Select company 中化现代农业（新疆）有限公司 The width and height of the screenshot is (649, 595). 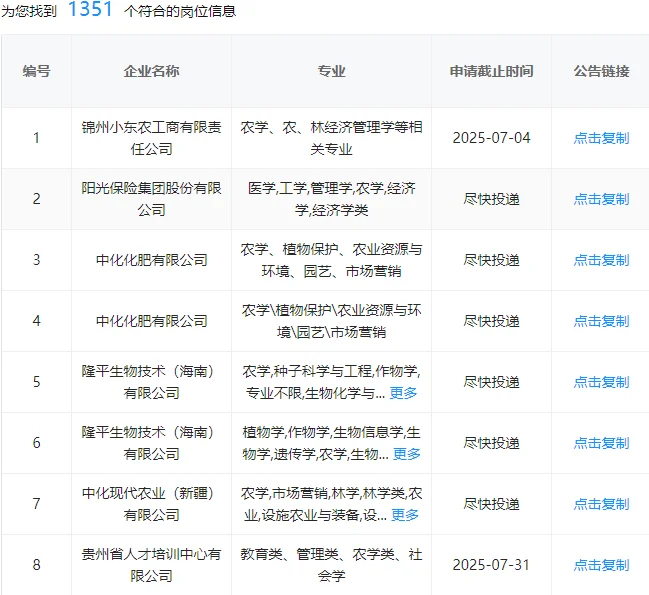[151, 504]
